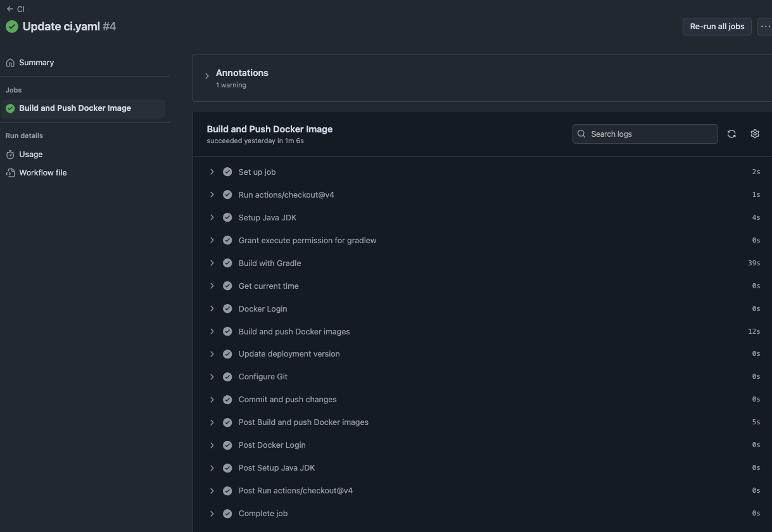772x532 pixels.
Task: Click the Build and Push Docker Image log heading
Action: point(270,129)
